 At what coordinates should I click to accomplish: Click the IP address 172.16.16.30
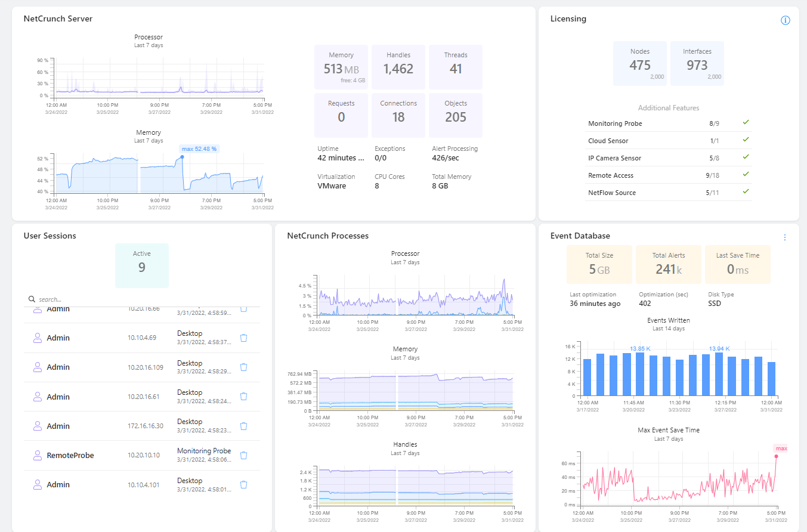(146, 426)
